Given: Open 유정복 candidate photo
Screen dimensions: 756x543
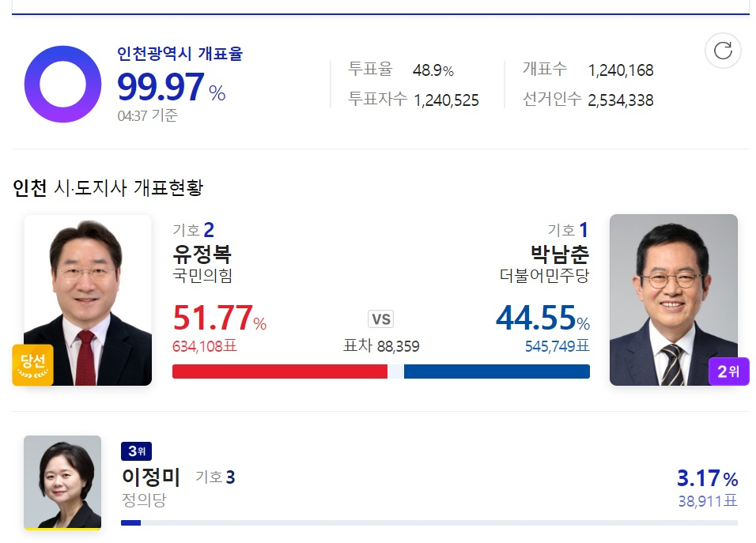Looking at the screenshot, I should coord(88,300).
